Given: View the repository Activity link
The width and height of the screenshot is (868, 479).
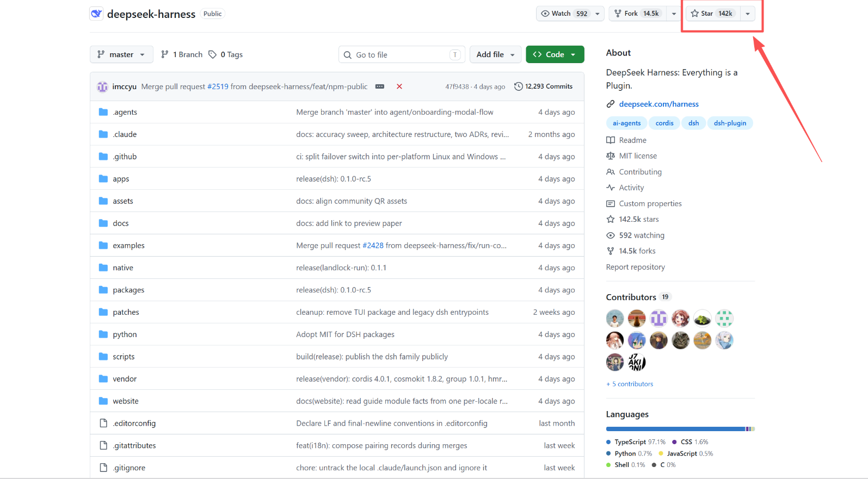Looking at the screenshot, I should [x=625, y=188].
